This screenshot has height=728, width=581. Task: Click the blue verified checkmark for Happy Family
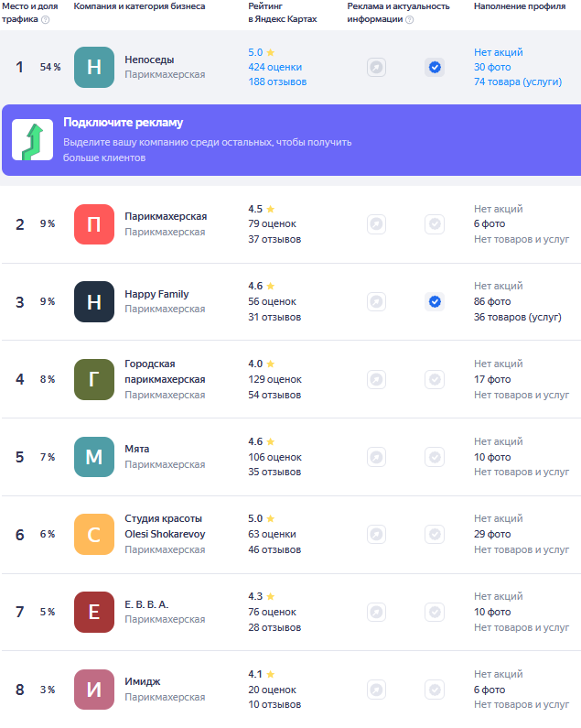click(x=435, y=302)
